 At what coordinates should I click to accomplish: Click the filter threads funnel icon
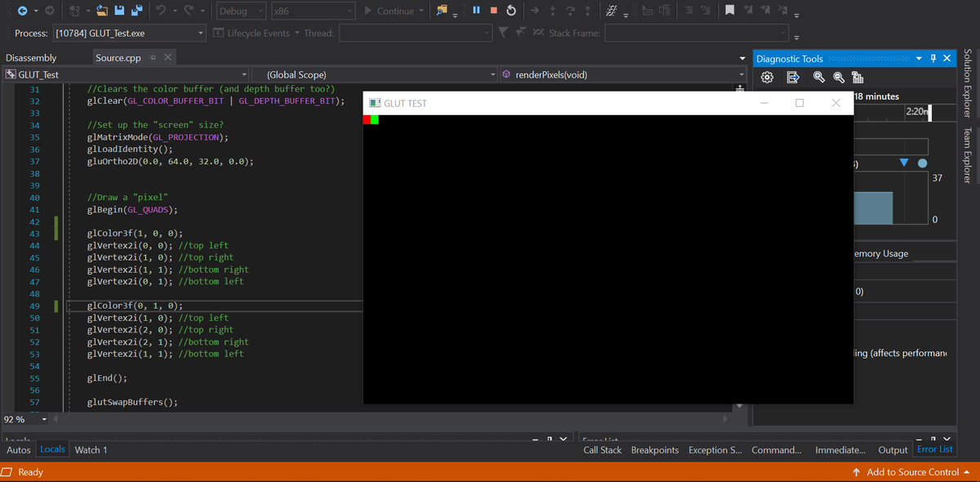tap(505, 33)
